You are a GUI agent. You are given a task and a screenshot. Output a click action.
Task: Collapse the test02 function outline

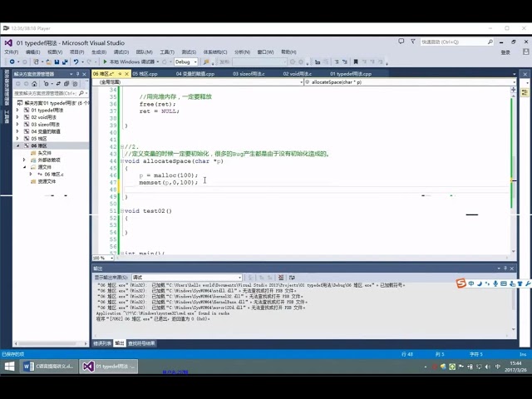coord(122,211)
